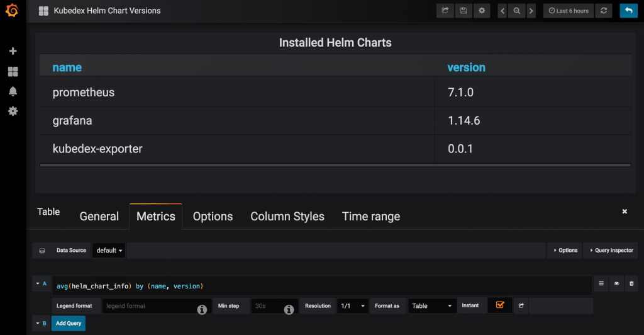644x335 pixels.
Task: Sort table by the version column header
Action: tap(466, 67)
